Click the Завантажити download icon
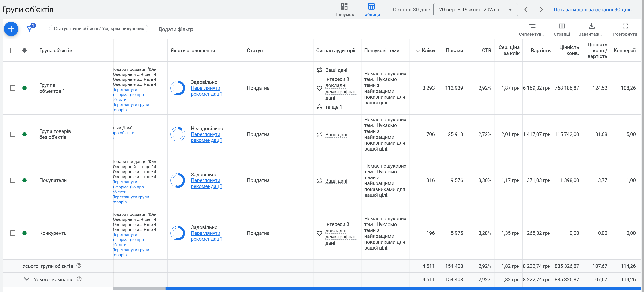Screen dimensions: 644x292 click(591, 26)
